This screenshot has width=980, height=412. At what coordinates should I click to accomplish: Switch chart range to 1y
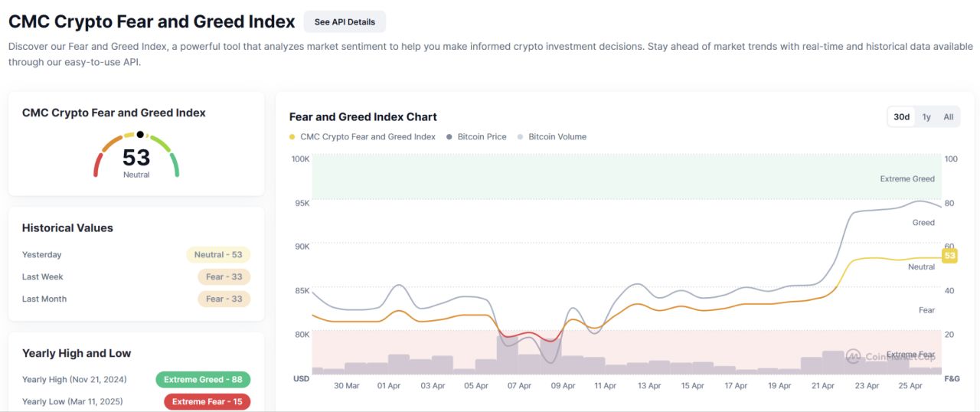pyautogui.click(x=926, y=117)
